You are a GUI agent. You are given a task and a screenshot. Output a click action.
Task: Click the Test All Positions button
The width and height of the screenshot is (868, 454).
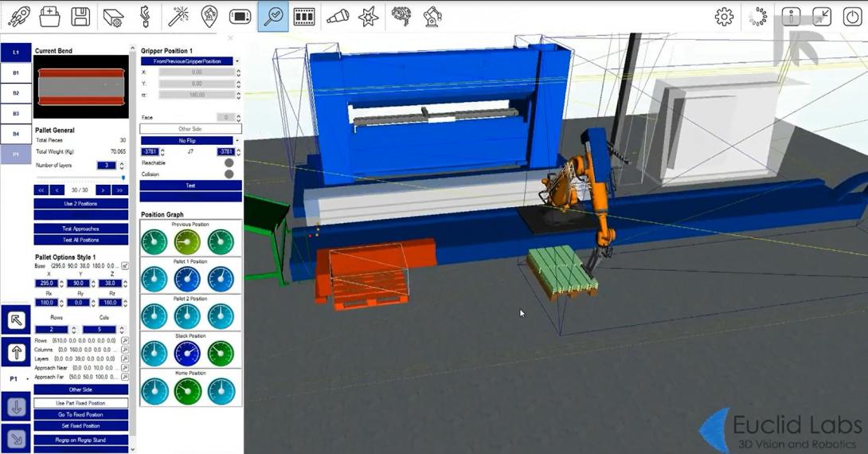[80, 240]
